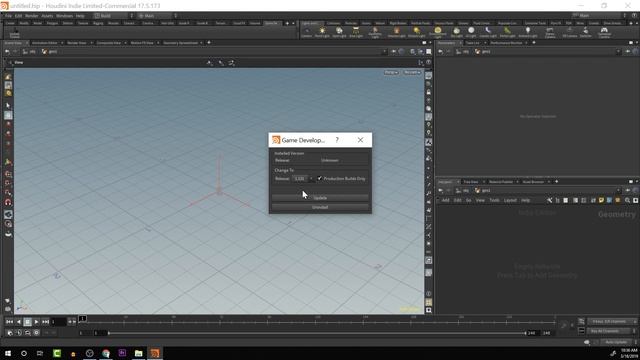640x360 pixels.
Task: Open the Persp viewport dropdown
Action: (391, 72)
